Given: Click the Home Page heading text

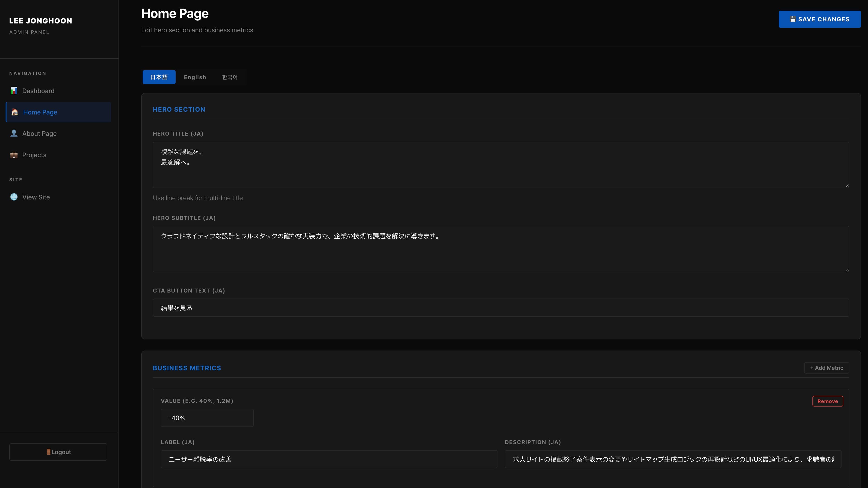Looking at the screenshot, I should [175, 13].
